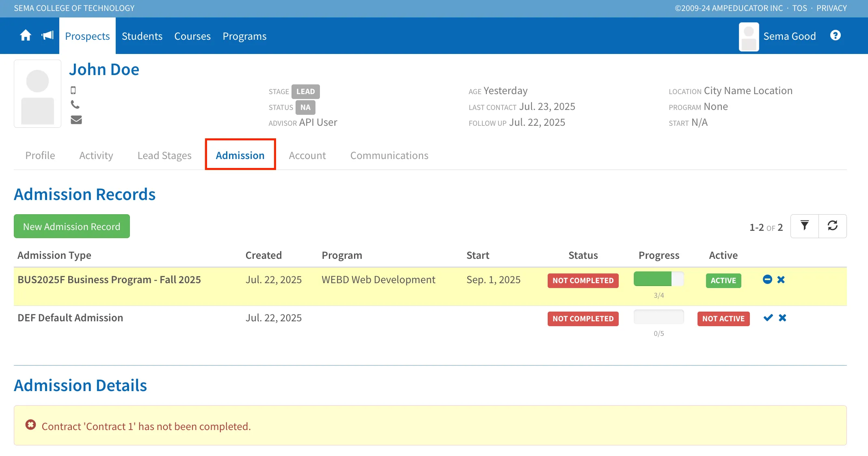Click the Sema Good user name

click(789, 36)
